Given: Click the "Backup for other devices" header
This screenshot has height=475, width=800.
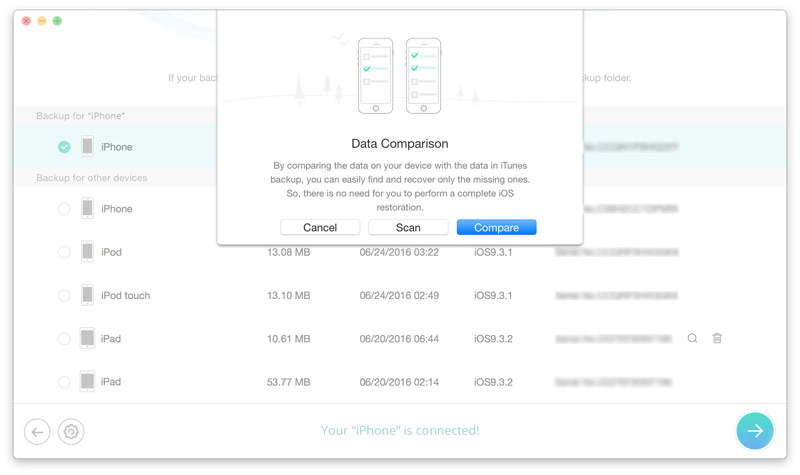Looking at the screenshot, I should (x=92, y=178).
